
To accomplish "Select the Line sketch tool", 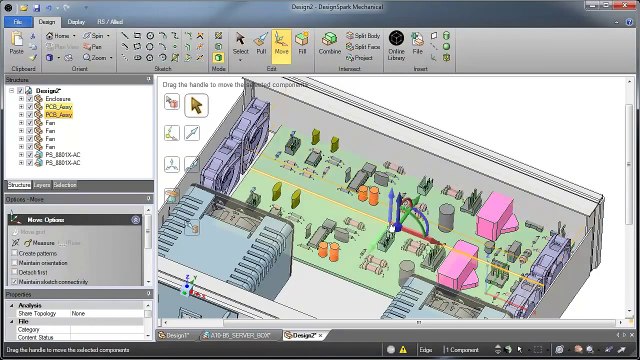I will pos(124,36).
